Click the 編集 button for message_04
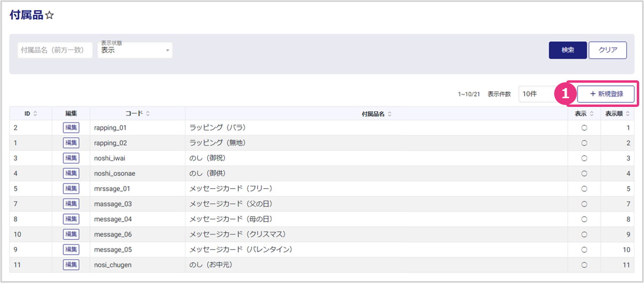The image size is (644, 283). 71,219
